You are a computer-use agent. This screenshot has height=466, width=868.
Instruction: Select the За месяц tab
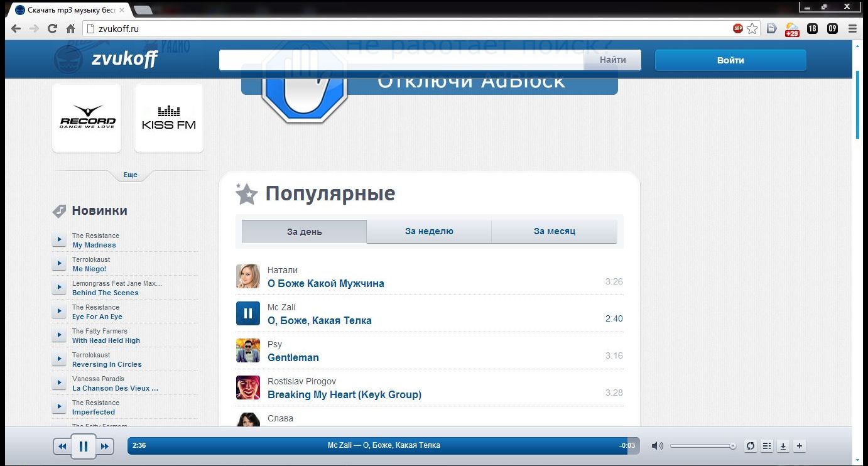click(555, 231)
